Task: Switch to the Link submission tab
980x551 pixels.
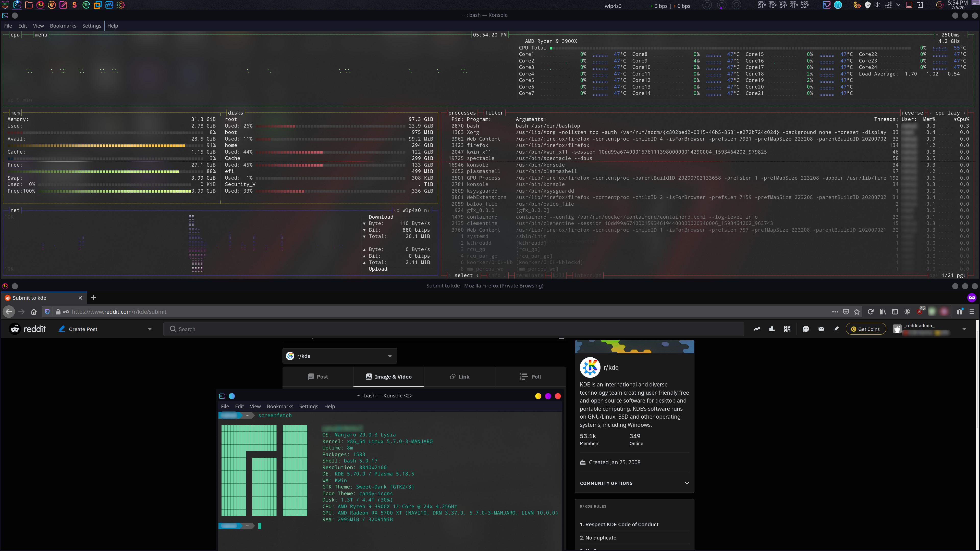Action: tap(459, 377)
